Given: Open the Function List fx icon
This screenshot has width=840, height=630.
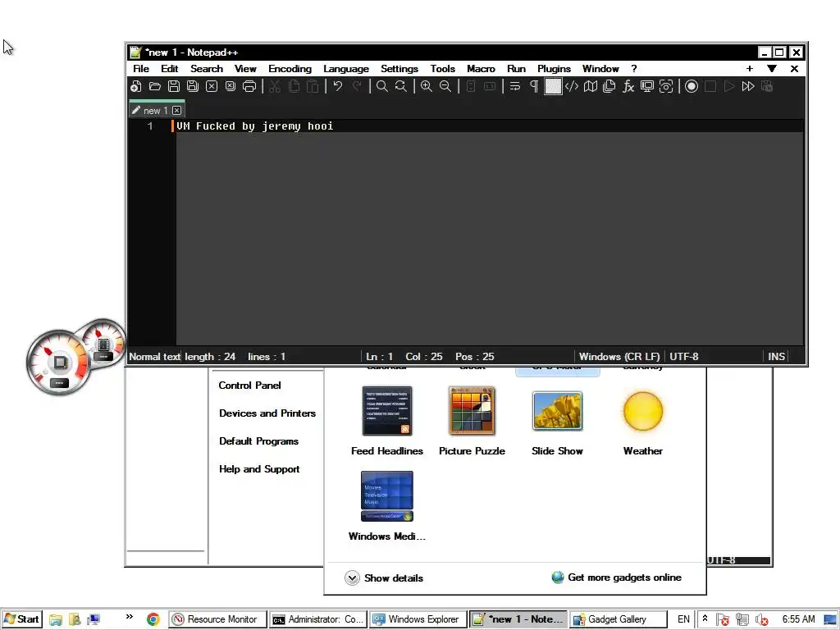Looking at the screenshot, I should click(x=628, y=86).
